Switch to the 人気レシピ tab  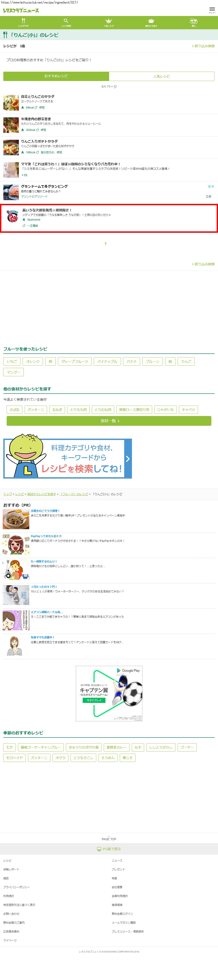pyautogui.click(x=162, y=77)
